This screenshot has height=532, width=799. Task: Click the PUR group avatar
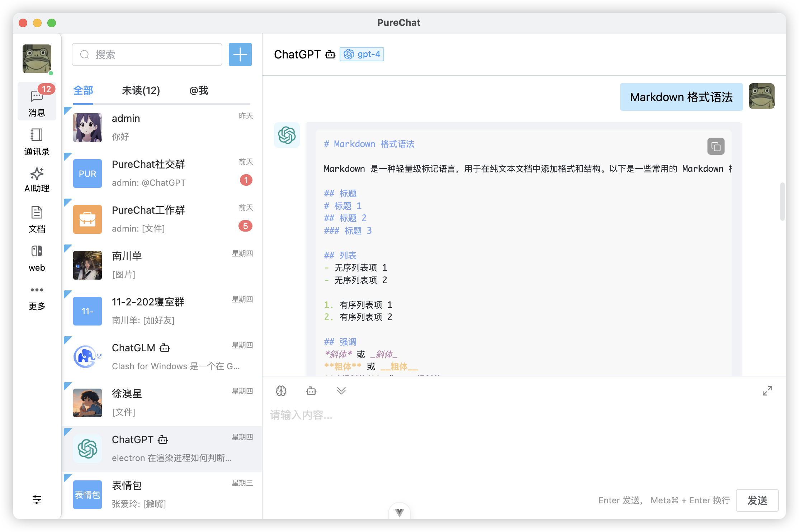(x=88, y=174)
